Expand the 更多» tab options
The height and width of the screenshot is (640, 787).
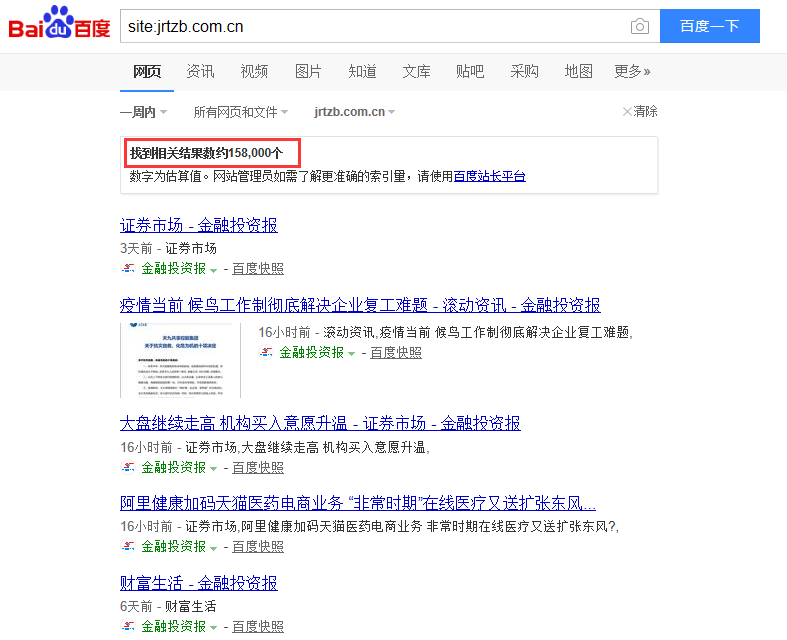pos(632,71)
